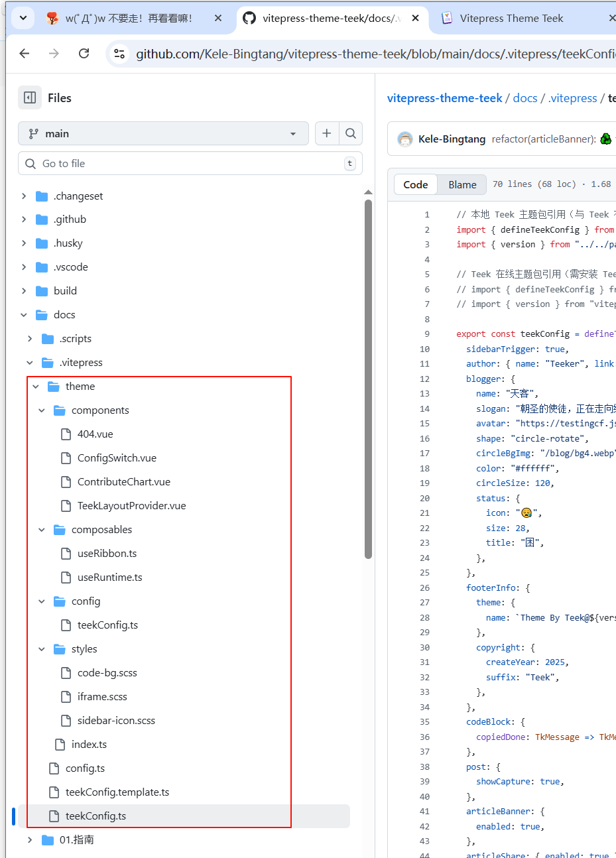Open the docs breadcrumb link
This screenshot has height=858, width=616.
click(524, 98)
